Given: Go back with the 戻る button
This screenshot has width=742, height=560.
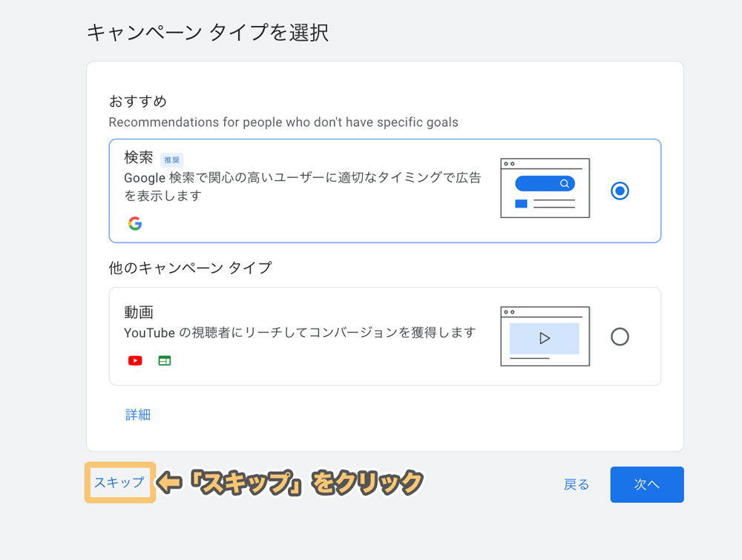Looking at the screenshot, I should pos(577,484).
